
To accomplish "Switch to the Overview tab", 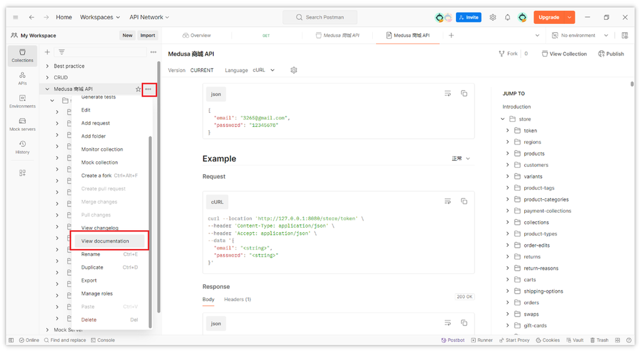I will 196,35.
